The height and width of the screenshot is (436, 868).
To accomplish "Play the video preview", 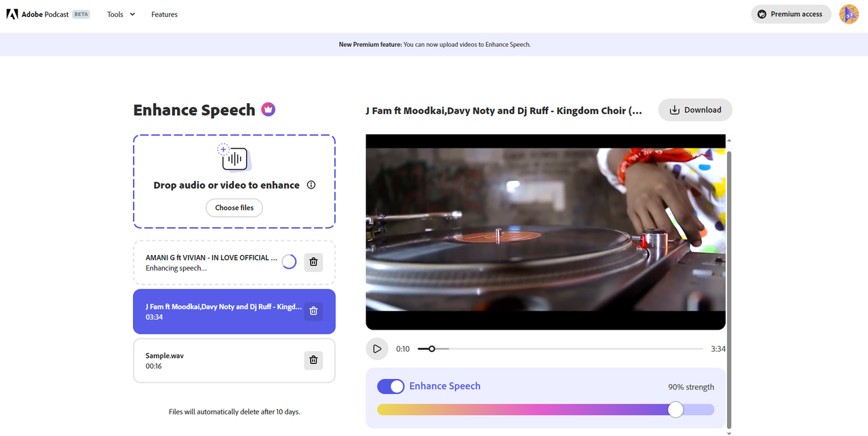I will [377, 349].
